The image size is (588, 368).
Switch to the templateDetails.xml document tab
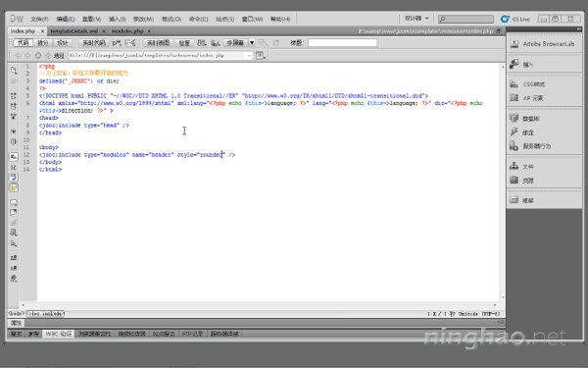click(73, 30)
